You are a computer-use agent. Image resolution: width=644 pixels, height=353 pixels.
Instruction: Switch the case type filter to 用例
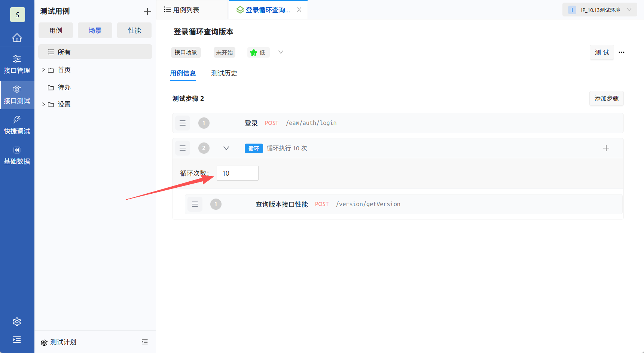pyautogui.click(x=55, y=30)
